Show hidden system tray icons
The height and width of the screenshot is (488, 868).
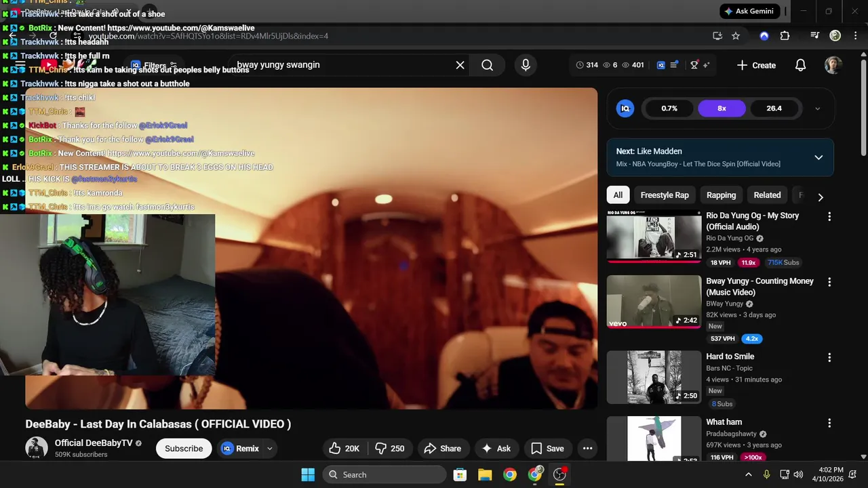point(748,474)
